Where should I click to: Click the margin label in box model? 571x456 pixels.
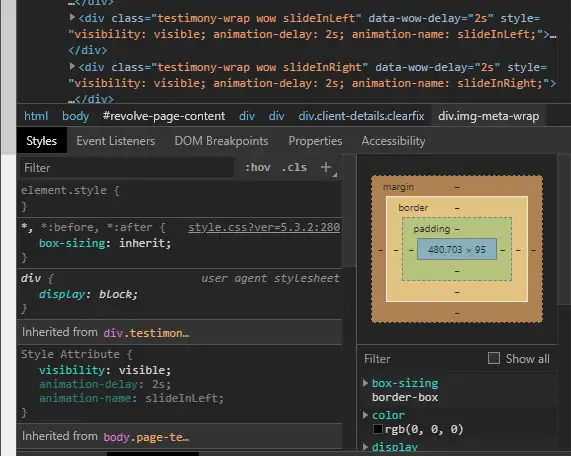point(398,187)
